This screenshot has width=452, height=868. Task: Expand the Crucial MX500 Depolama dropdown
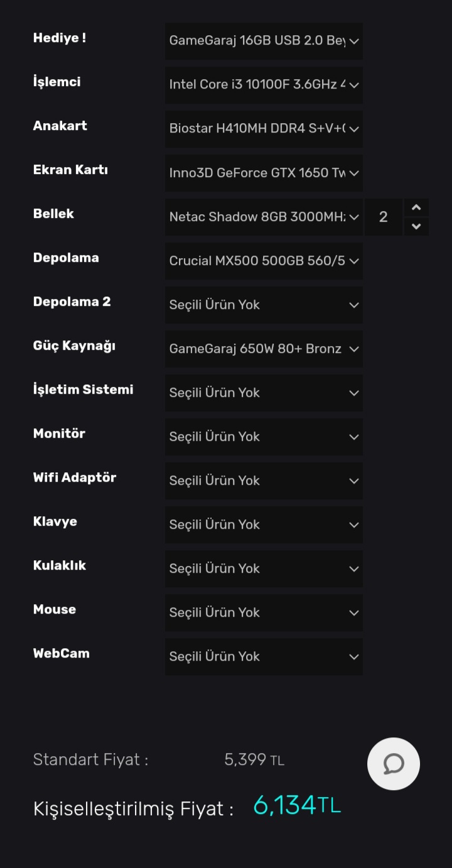pos(264,261)
